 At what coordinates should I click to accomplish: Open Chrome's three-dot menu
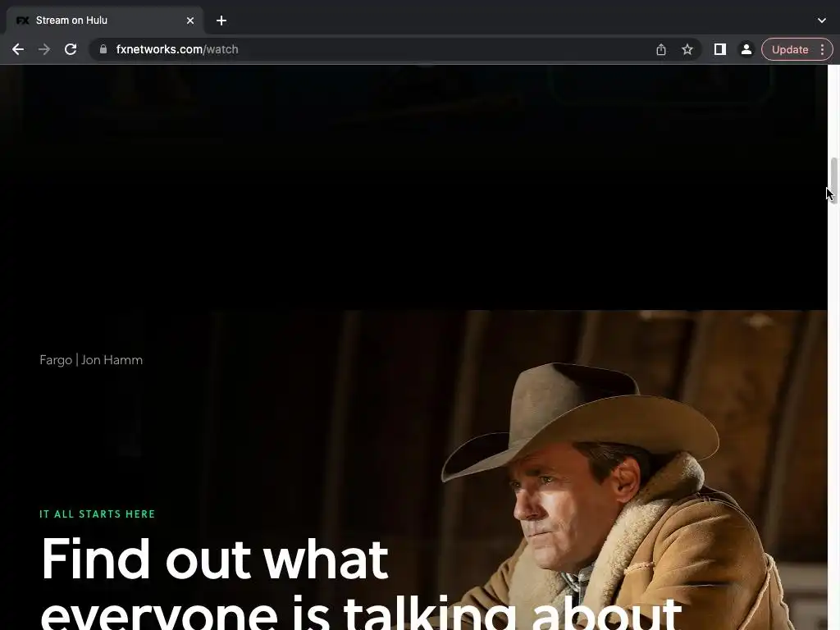822,49
